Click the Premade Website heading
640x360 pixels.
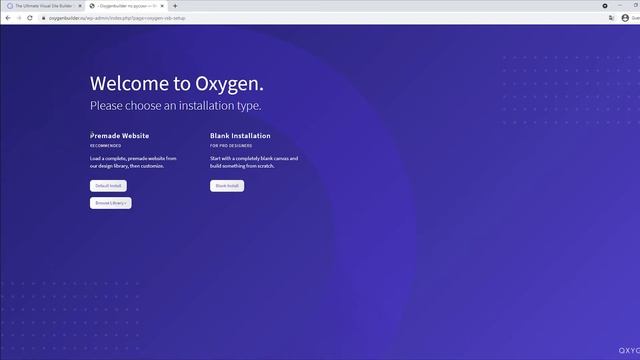(120, 136)
